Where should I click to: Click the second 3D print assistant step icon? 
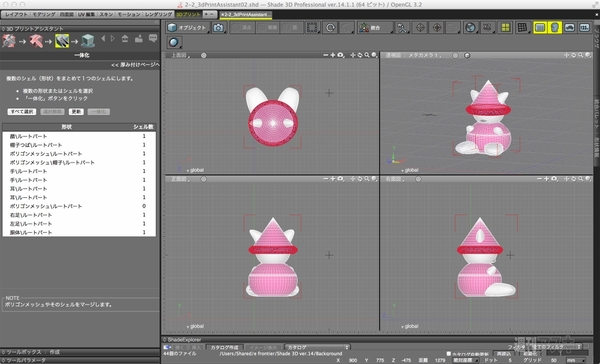(36, 41)
